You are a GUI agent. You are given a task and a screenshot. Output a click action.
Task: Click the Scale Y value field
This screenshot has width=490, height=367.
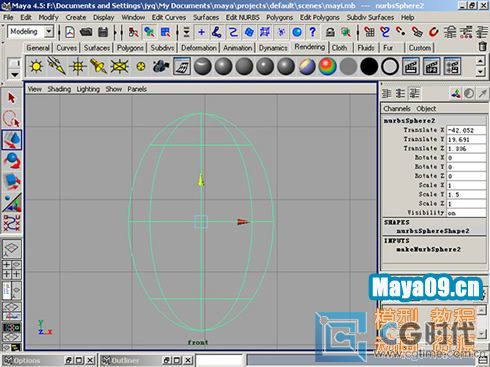tap(466, 195)
